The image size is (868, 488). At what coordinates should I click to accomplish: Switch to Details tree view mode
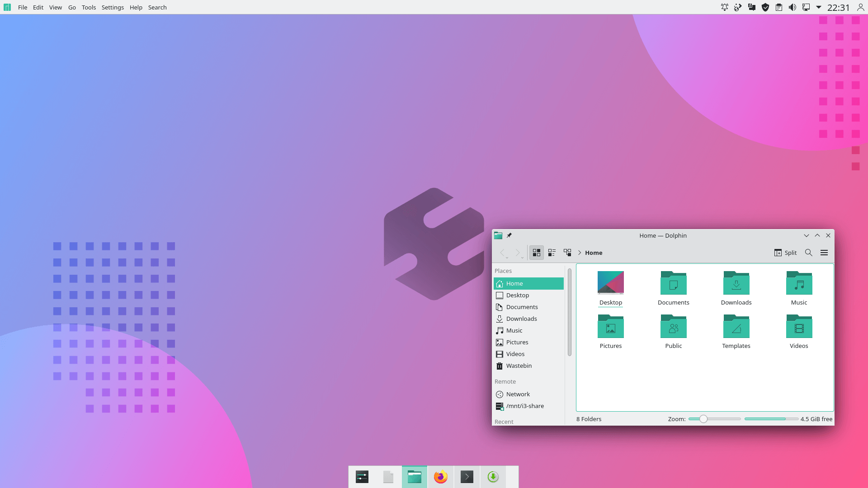567,253
